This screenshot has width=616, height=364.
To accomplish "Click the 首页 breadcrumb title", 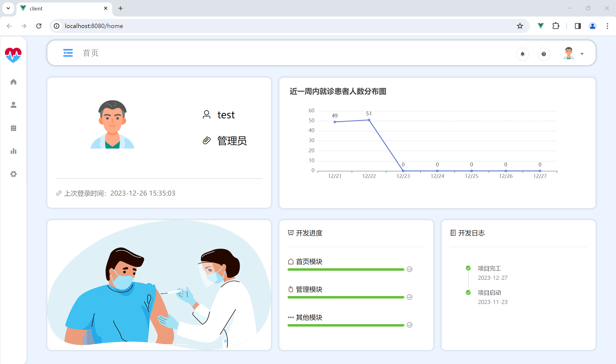I will pos(91,53).
